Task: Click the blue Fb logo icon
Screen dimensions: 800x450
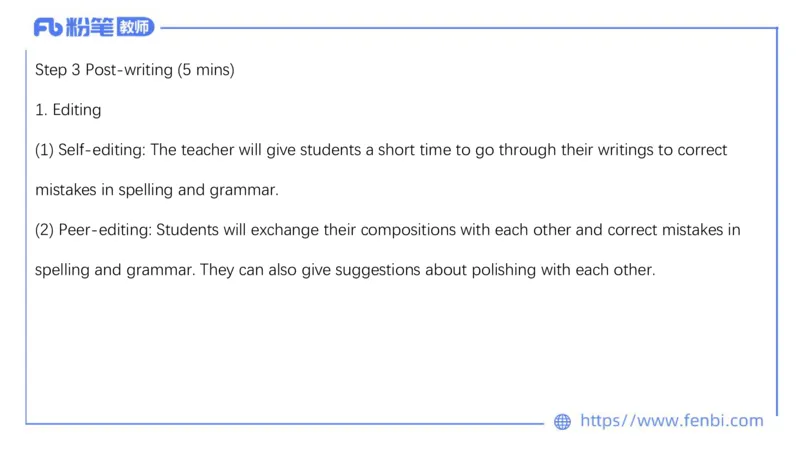Action: coord(47,27)
